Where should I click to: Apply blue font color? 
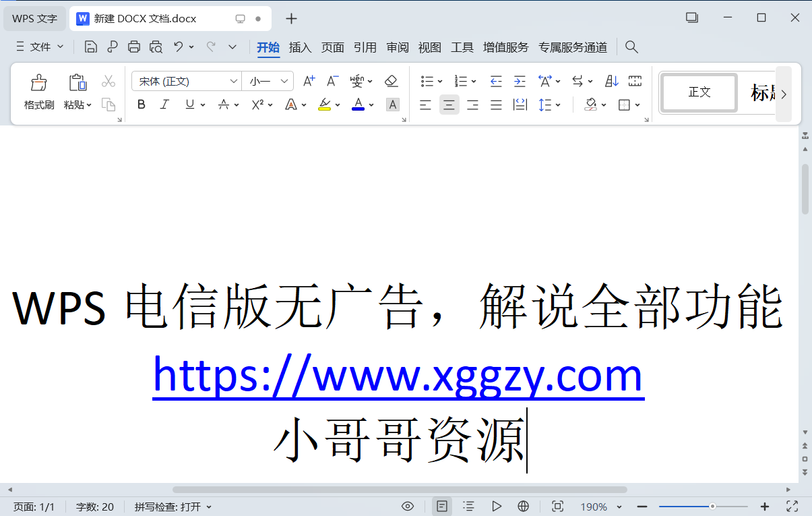point(358,105)
